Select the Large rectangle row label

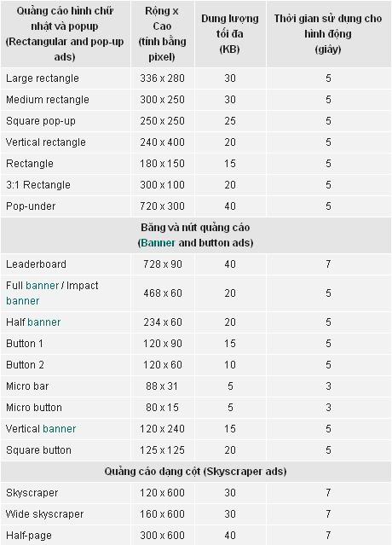(43, 78)
